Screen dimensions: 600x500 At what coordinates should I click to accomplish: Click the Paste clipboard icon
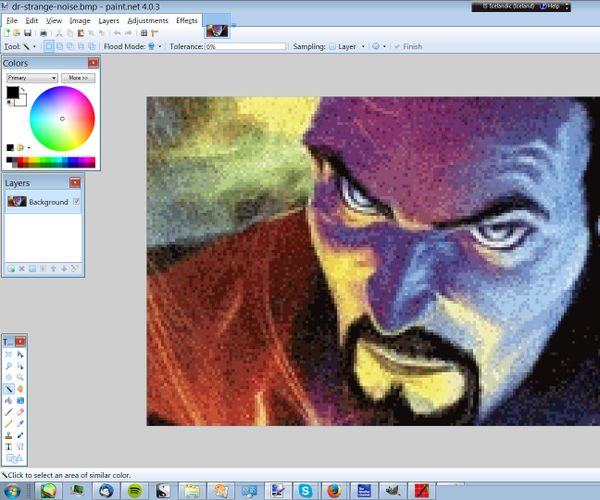[x=80, y=33]
